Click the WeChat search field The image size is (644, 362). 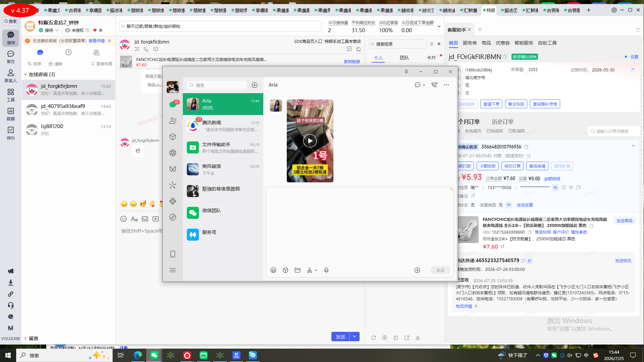click(x=217, y=85)
